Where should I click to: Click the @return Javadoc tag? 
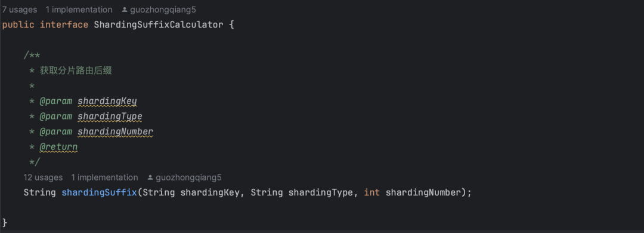(58, 147)
